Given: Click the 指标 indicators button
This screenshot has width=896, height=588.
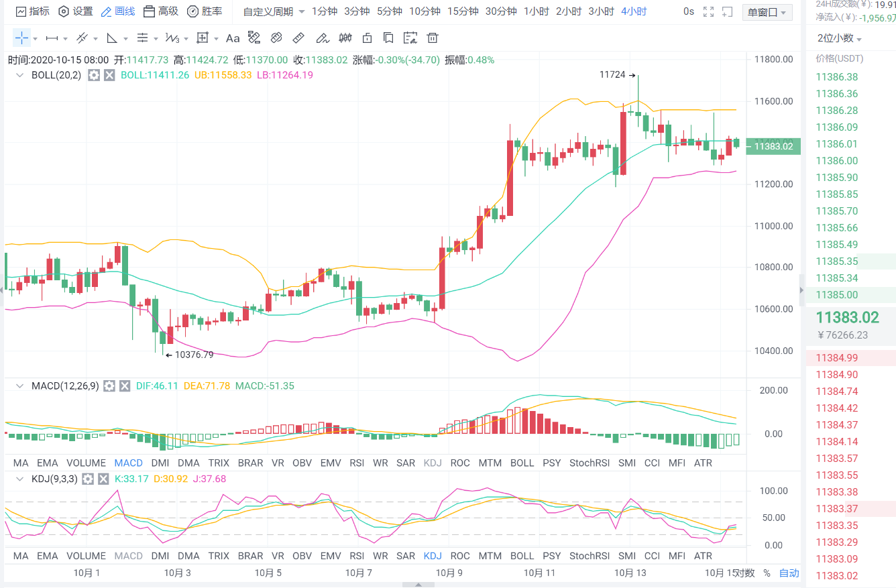Looking at the screenshot, I should 34,11.
